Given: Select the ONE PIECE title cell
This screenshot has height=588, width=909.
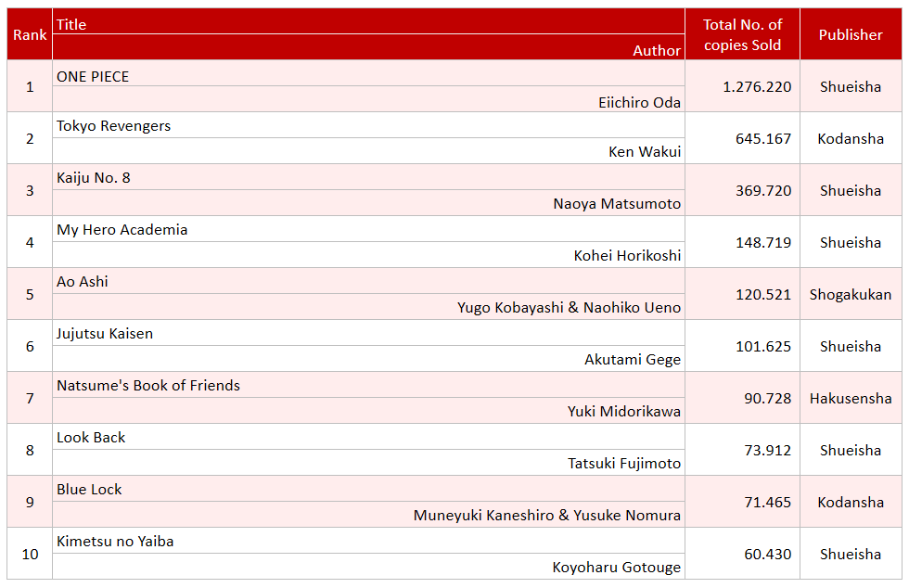Looking at the screenshot, I should (x=368, y=73).
